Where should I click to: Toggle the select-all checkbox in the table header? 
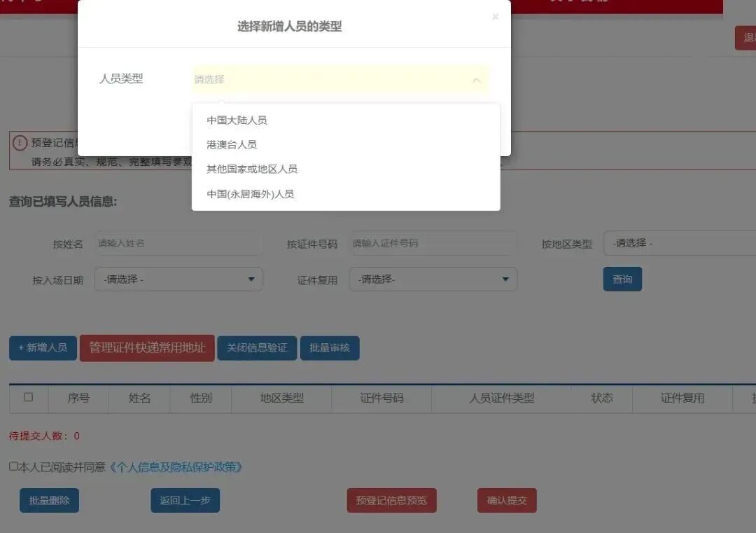point(28,396)
